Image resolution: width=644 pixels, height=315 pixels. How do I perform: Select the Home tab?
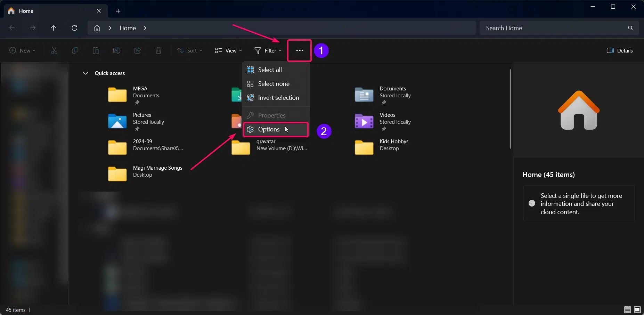[x=56, y=11]
